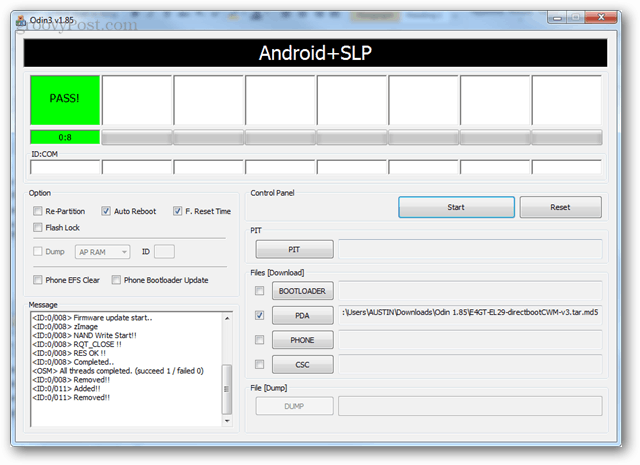Viewport: 640px width, 465px height.
Task: Click the PIT file button
Action: tap(294, 249)
